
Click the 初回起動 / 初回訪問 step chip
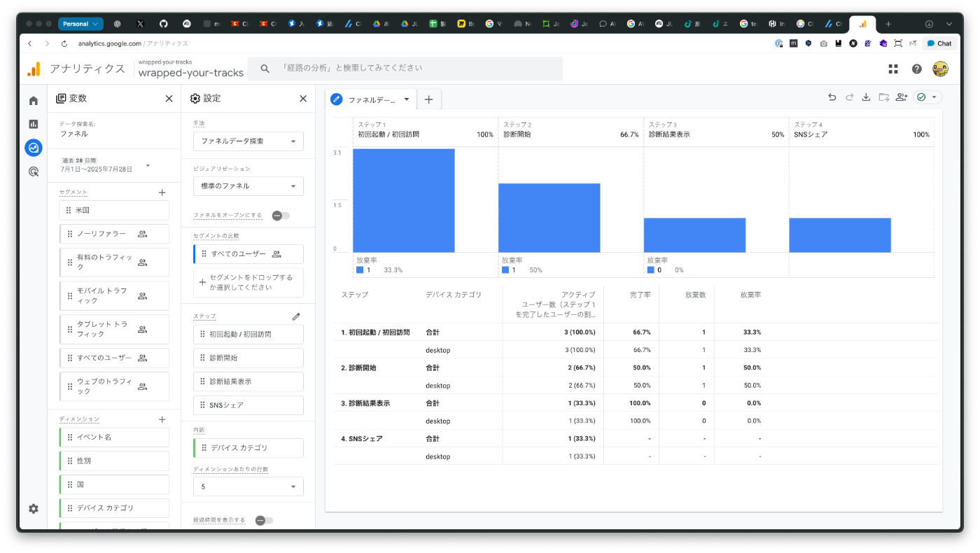(x=248, y=334)
